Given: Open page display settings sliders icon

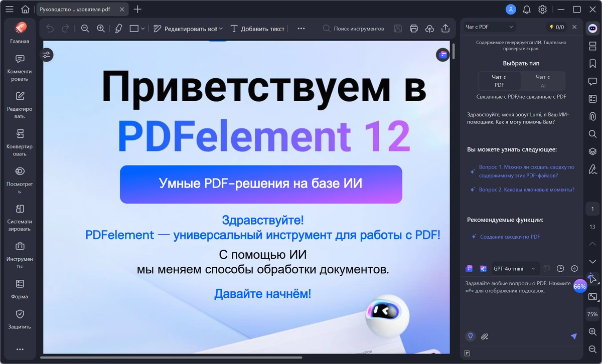Looking at the screenshot, I should pos(47,55).
